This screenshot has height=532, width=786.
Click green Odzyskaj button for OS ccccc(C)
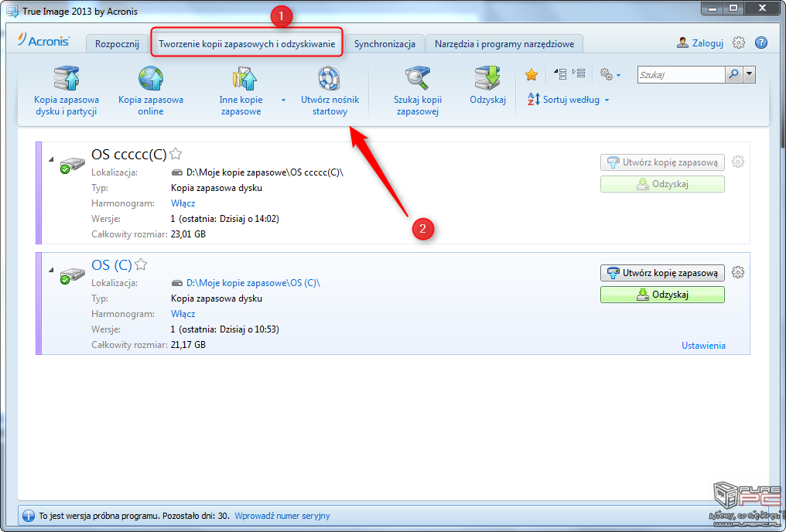point(662,184)
